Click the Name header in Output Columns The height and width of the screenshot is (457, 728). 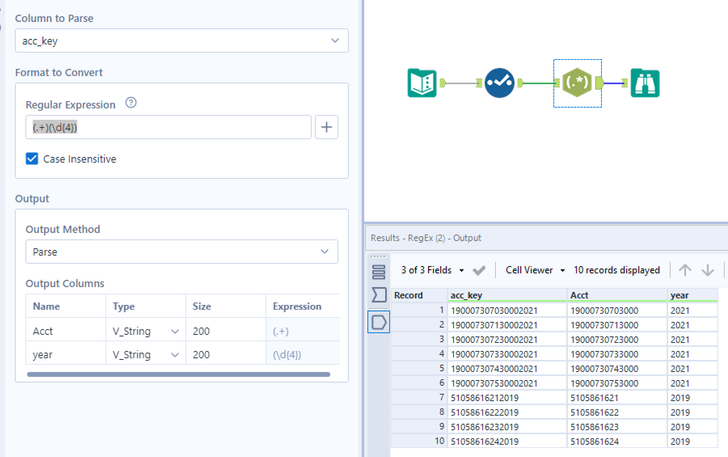66,307
